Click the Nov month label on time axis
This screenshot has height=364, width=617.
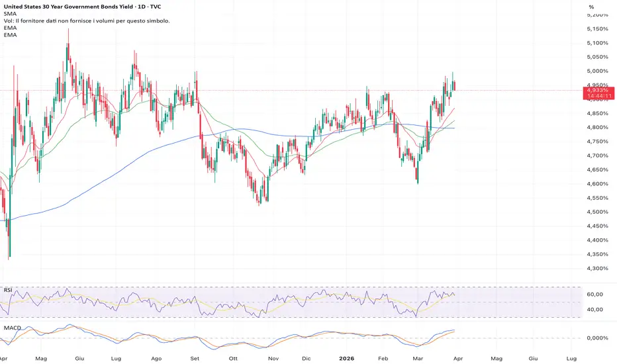273,359
